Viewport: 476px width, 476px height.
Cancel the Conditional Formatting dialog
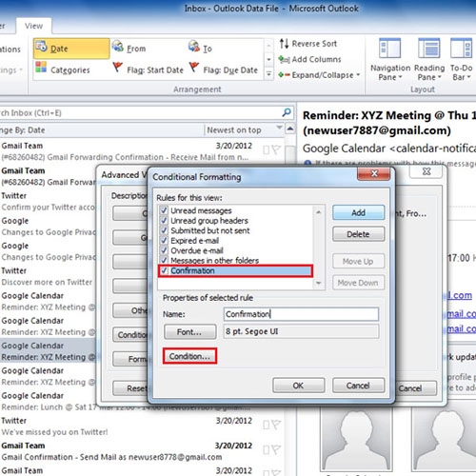click(358, 386)
